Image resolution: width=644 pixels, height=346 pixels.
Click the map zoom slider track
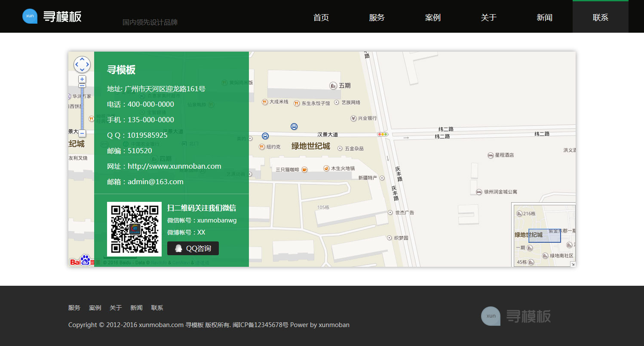point(82,109)
